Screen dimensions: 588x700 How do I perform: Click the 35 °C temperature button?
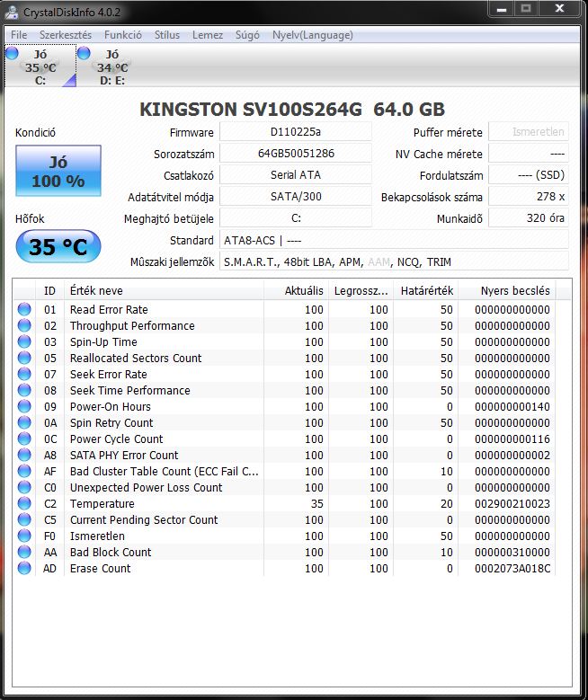(58, 246)
